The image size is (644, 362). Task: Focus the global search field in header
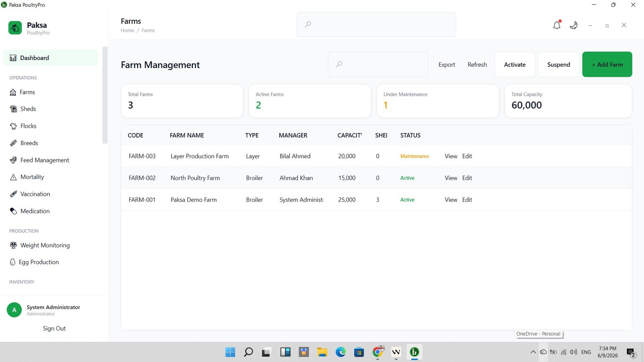coord(376,25)
